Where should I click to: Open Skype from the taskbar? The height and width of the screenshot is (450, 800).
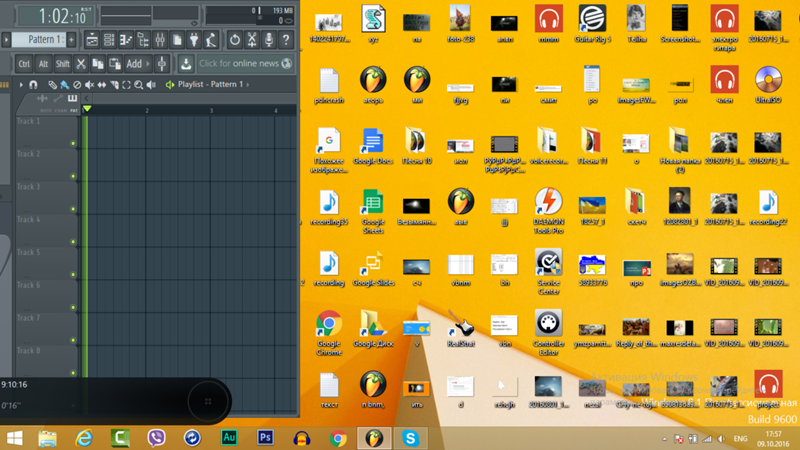click(411, 438)
